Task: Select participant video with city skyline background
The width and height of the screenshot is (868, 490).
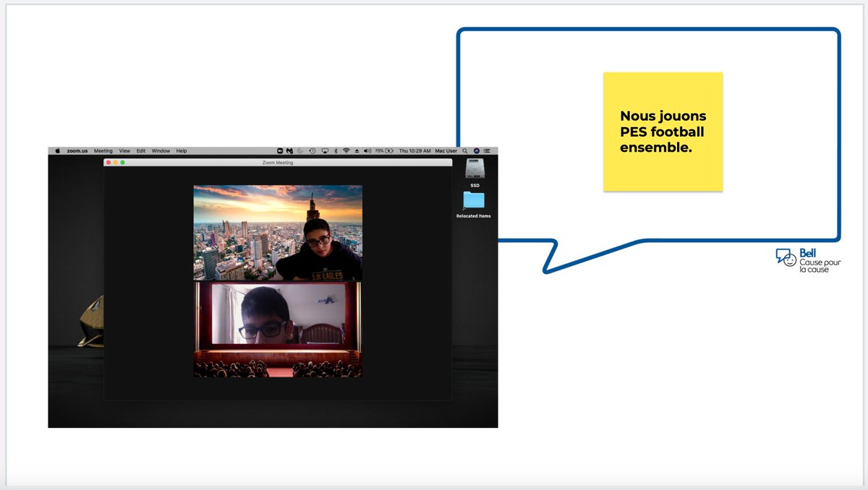Action: pos(278,233)
